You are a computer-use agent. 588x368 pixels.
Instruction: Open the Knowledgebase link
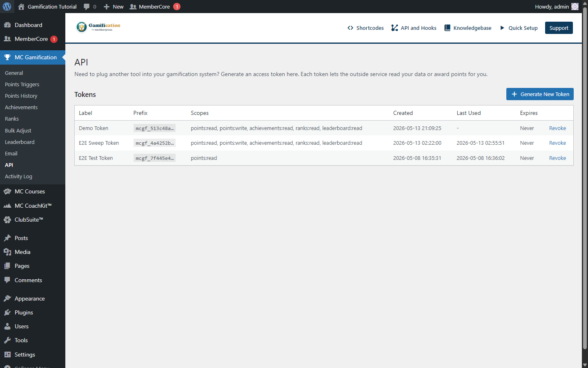[468, 28]
